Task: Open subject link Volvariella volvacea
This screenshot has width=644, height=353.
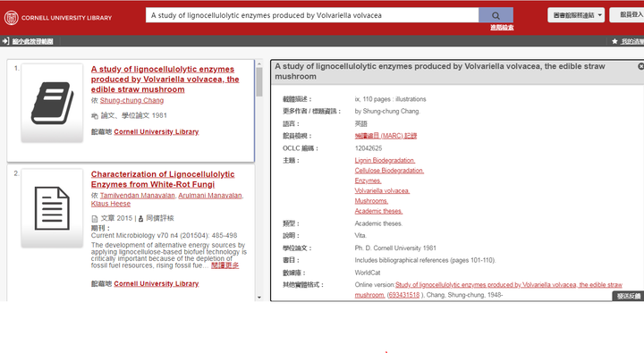Action: [x=382, y=191]
